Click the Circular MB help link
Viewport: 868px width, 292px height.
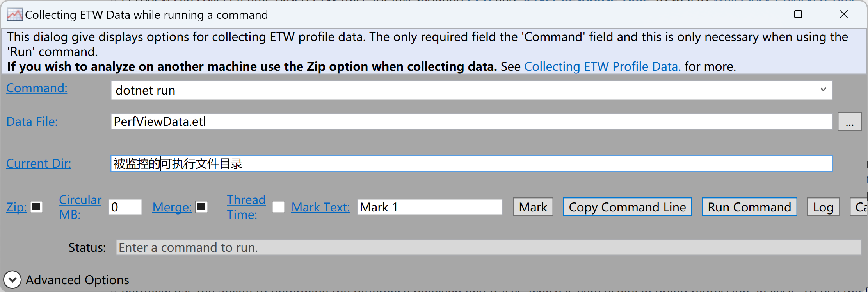click(x=80, y=207)
